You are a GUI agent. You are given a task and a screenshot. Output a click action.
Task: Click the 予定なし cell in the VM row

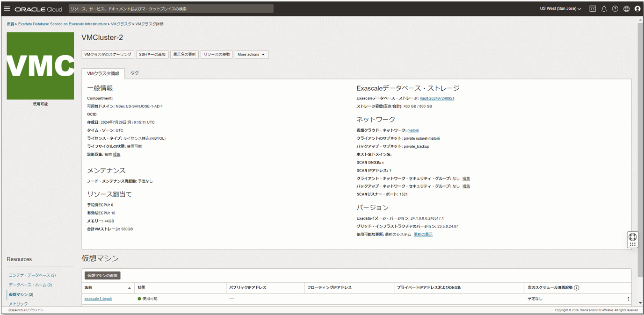(x=535, y=299)
